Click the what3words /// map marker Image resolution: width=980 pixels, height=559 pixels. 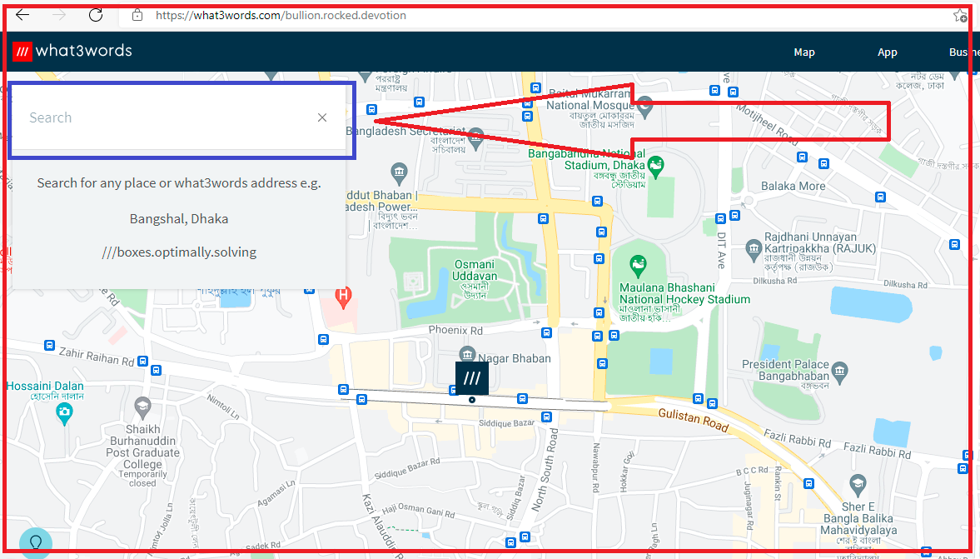pos(472,377)
